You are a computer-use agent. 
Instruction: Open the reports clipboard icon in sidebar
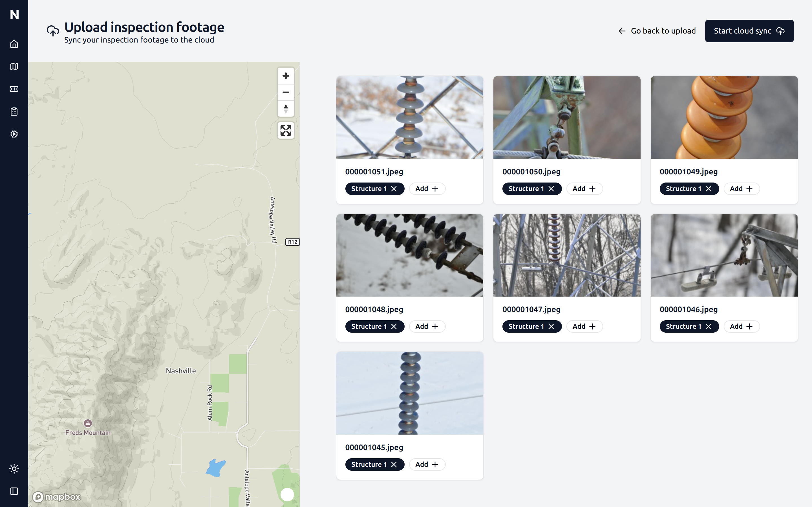(14, 111)
